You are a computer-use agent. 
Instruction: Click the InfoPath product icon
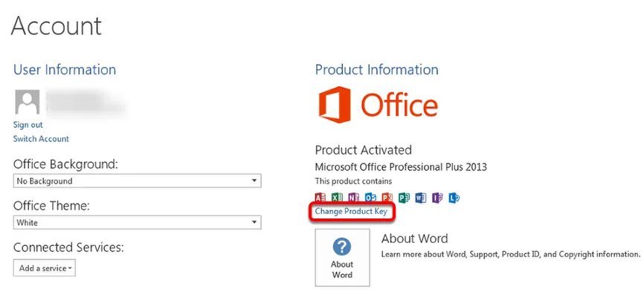[437, 198]
